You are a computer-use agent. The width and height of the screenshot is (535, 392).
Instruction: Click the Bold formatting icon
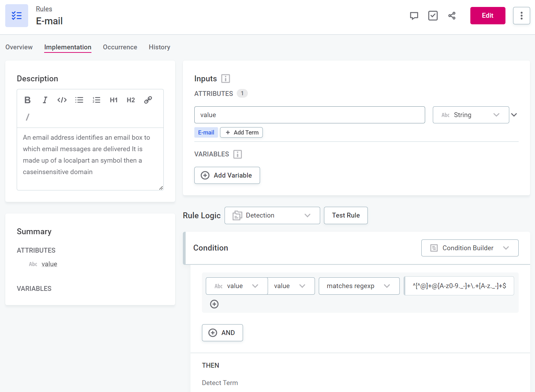27,100
